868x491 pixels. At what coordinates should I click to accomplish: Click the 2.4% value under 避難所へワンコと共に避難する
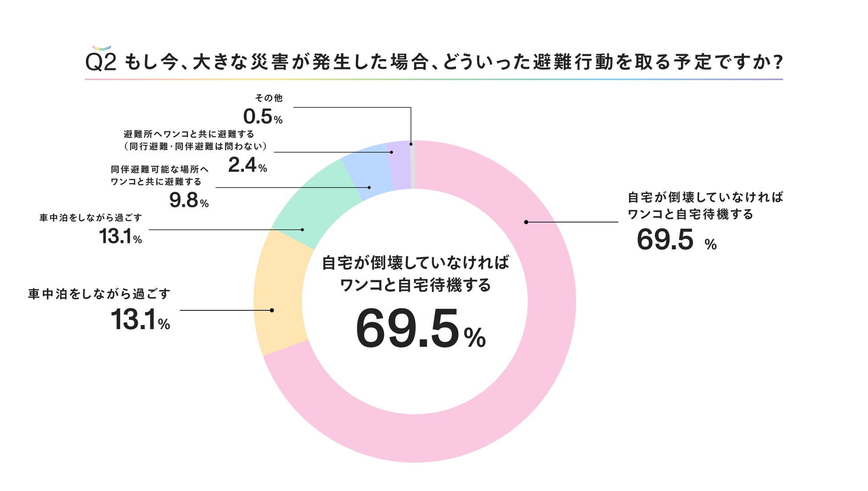(x=247, y=165)
